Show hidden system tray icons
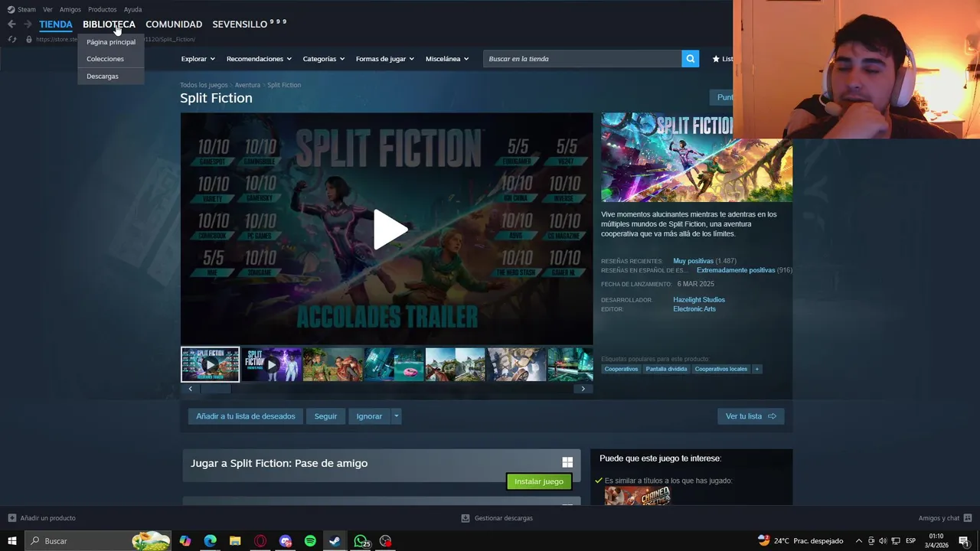Screen dimensions: 980x551 pyautogui.click(x=858, y=541)
